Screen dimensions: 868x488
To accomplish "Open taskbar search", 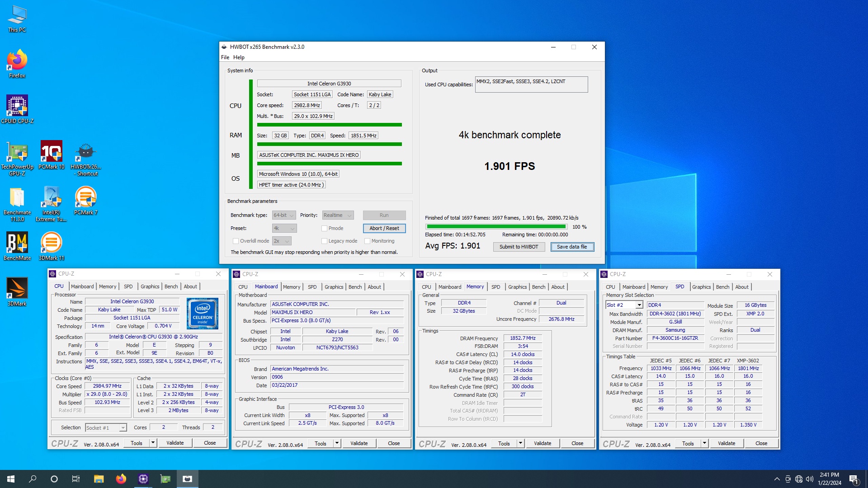I will click(x=33, y=479).
